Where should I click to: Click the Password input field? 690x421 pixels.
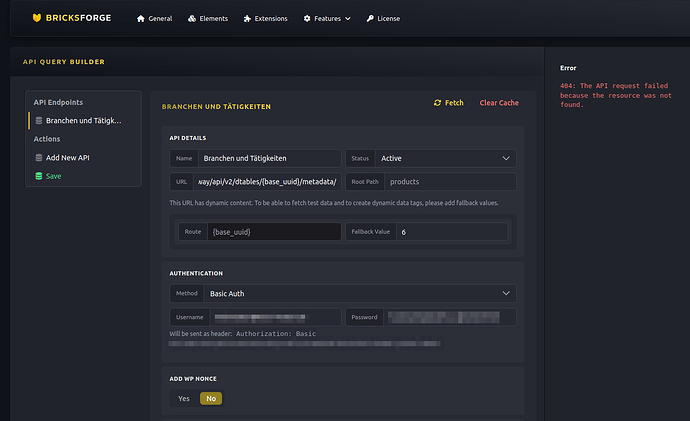(x=449, y=317)
